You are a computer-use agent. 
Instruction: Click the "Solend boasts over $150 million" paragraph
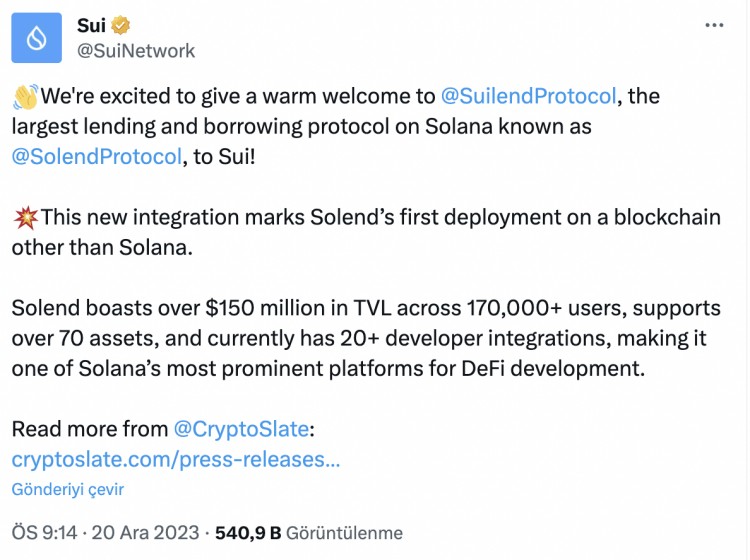coord(366,338)
